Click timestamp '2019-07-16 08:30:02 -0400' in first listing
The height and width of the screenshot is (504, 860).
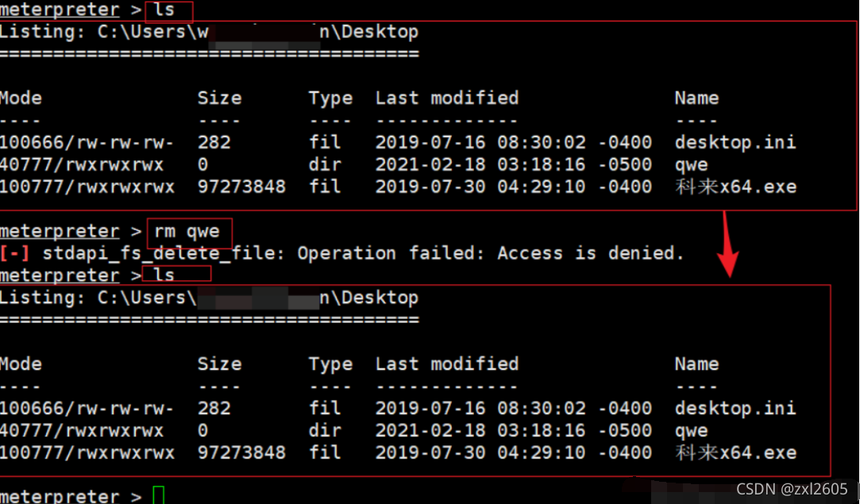click(x=513, y=143)
